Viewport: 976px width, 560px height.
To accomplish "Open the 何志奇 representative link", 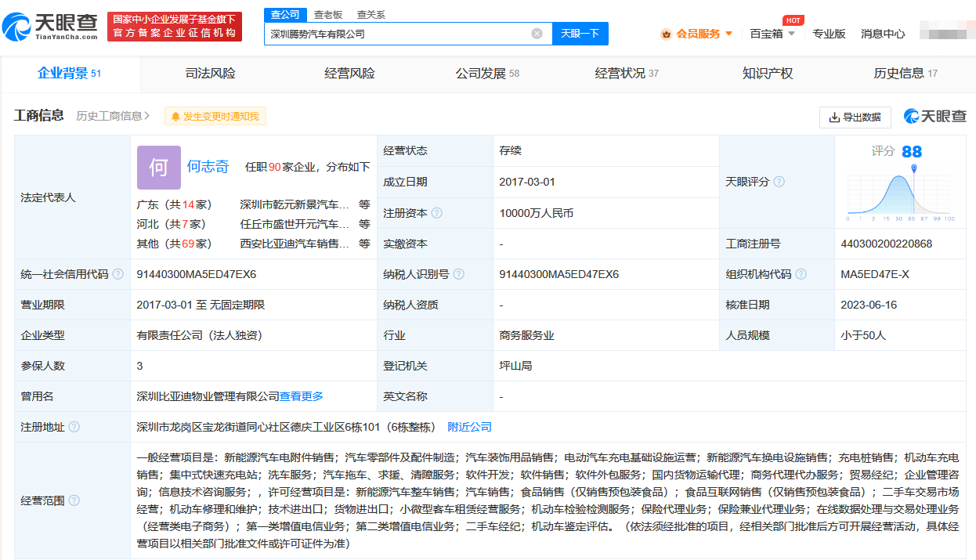I will click(208, 166).
